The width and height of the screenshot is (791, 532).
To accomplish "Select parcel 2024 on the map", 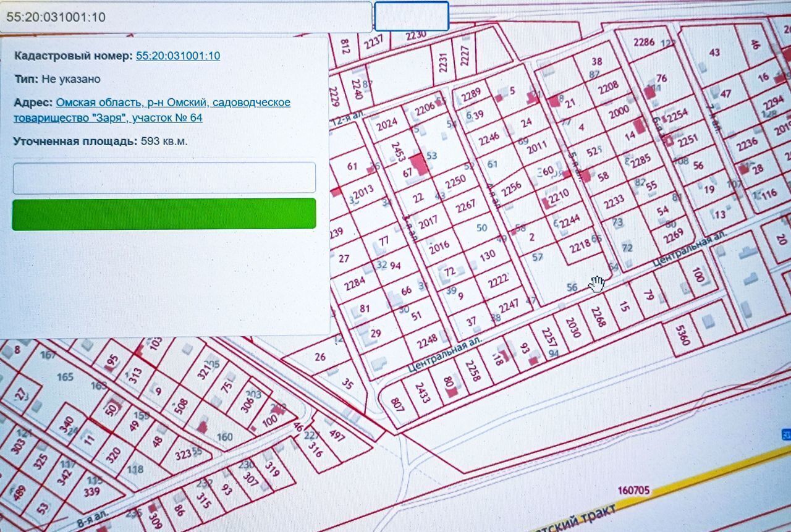I will coord(387,124).
